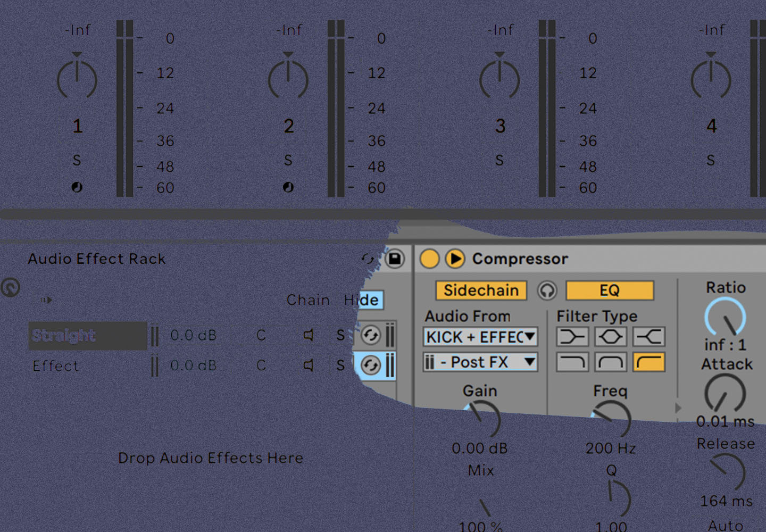
Task: Open the Post FX routing point dropdown
Action: coord(480,362)
